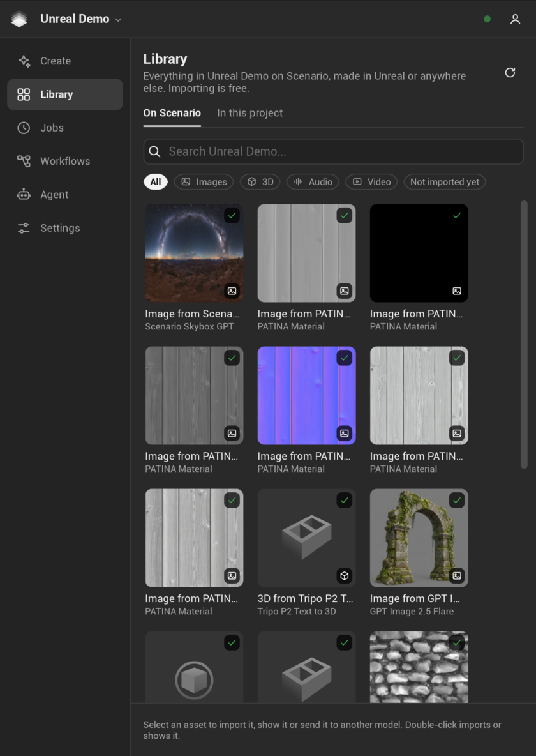Click image type badge on stone arch card
536x756 pixels.
[457, 576]
